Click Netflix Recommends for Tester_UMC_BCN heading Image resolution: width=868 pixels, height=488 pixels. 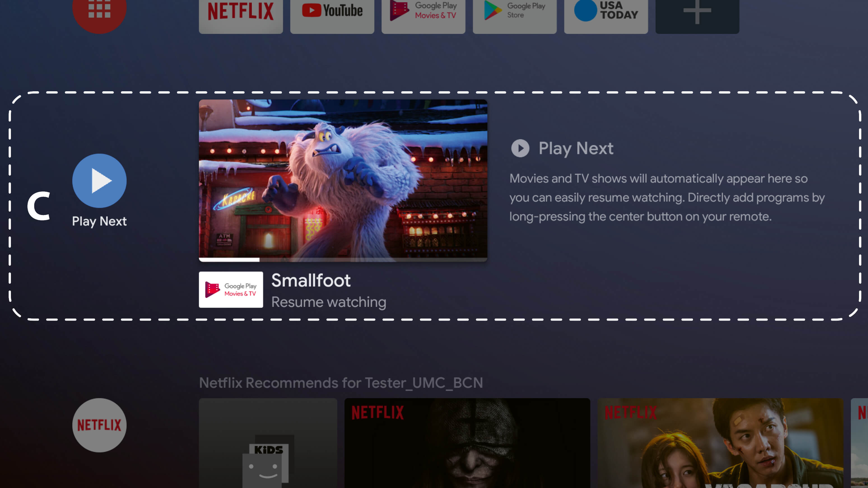pos(341,383)
